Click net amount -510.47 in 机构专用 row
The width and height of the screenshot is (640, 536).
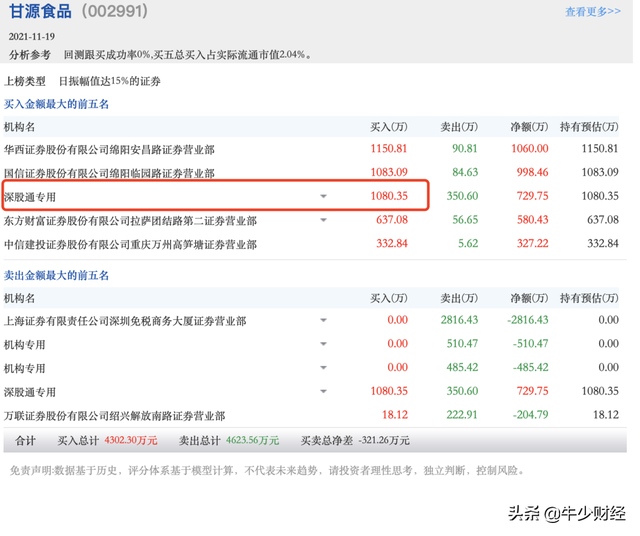pos(531,343)
